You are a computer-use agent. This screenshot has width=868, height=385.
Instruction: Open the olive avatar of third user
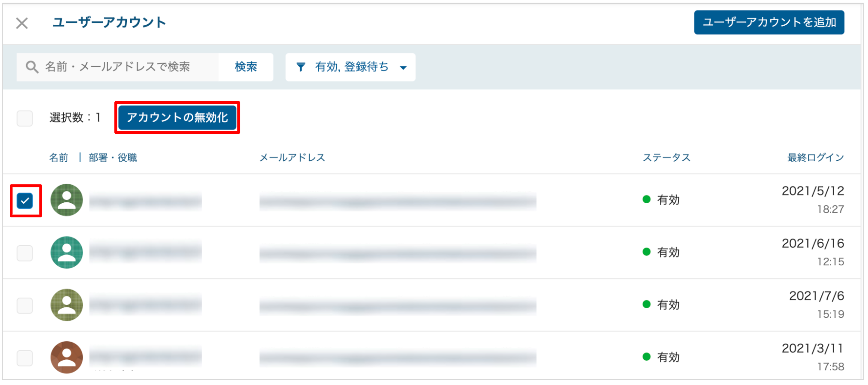(x=66, y=305)
